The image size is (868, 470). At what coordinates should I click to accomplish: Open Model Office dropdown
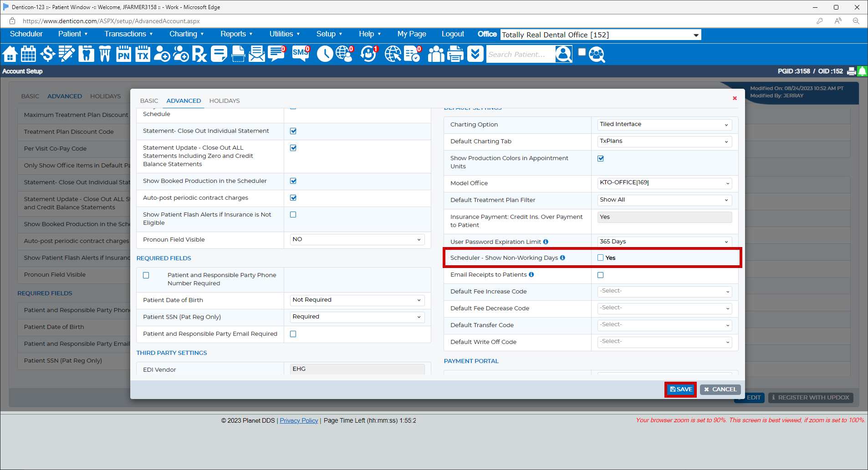[665, 183]
